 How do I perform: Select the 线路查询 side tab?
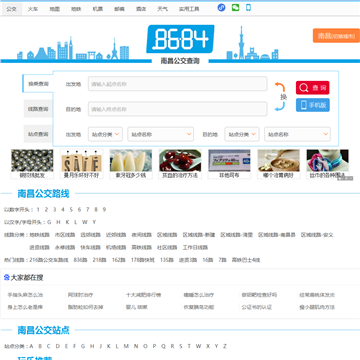tap(38, 109)
